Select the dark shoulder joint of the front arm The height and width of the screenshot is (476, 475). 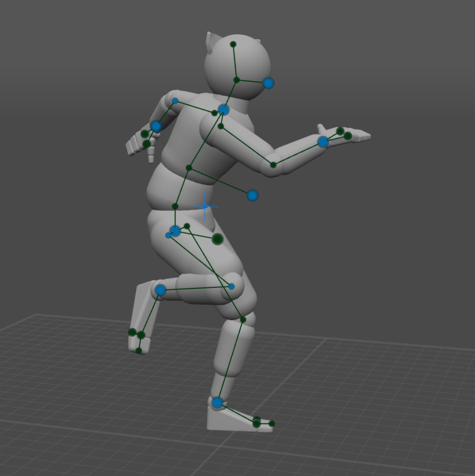click(221, 126)
